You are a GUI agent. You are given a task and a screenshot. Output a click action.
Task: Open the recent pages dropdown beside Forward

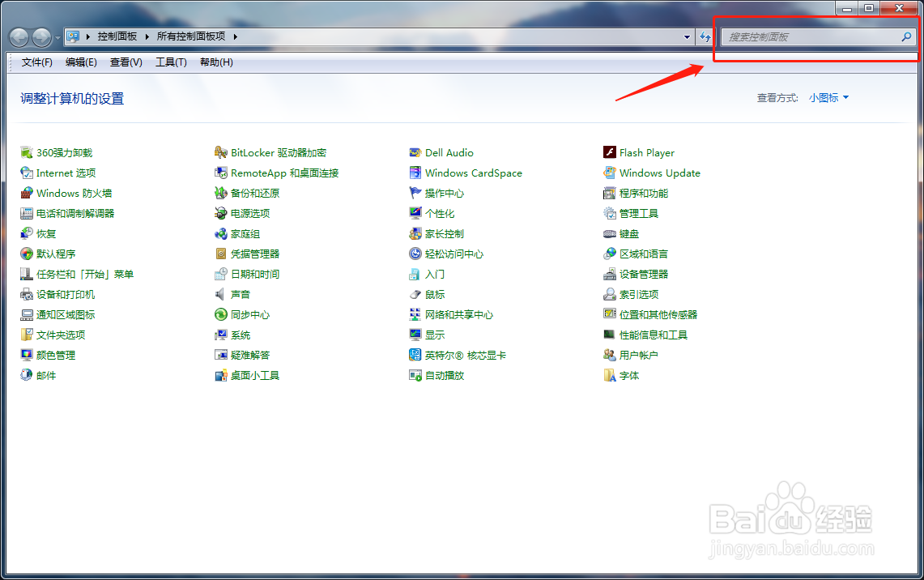point(57,38)
